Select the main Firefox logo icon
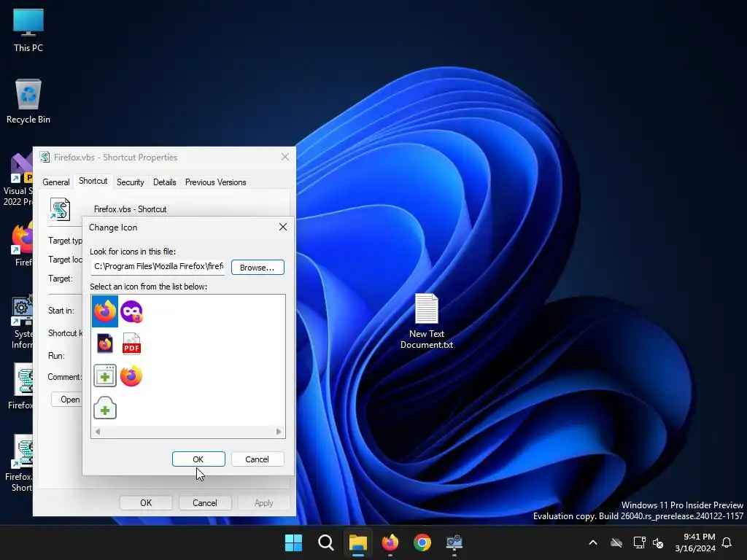This screenshot has width=747, height=560. pyautogui.click(x=105, y=311)
